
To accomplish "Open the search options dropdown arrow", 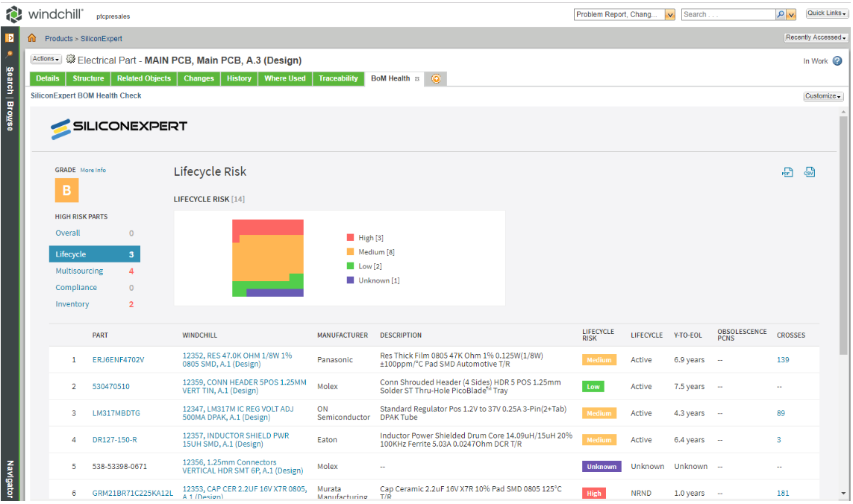I will pos(792,15).
